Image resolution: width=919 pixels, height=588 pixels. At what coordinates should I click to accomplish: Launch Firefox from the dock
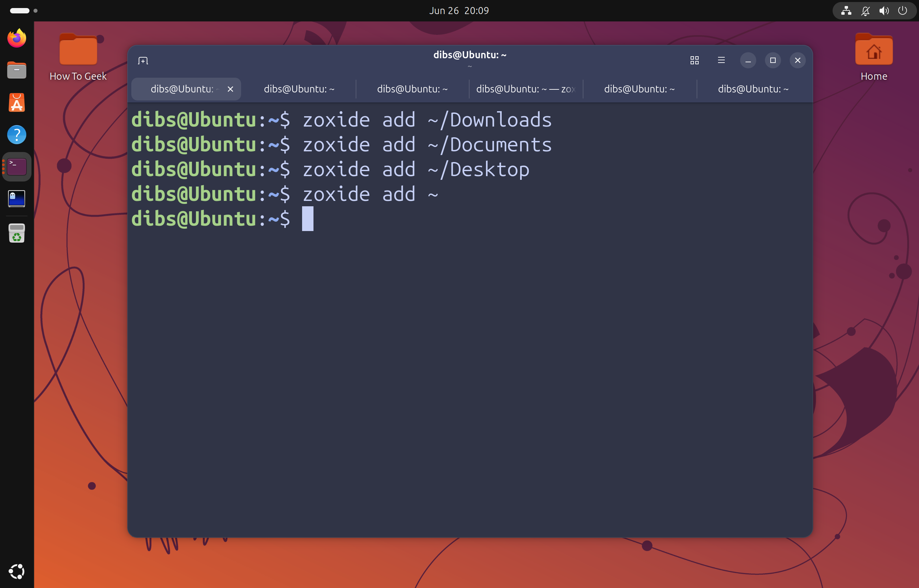coord(17,38)
